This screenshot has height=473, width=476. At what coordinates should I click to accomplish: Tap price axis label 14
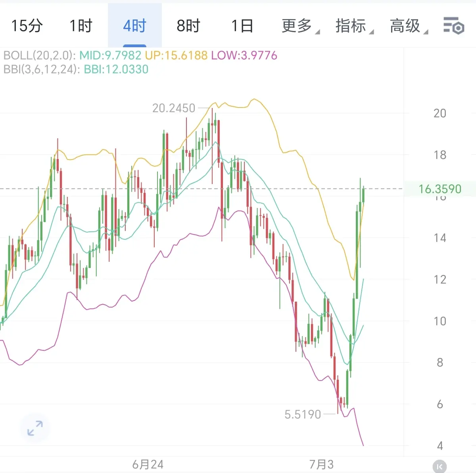pyautogui.click(x=440, y=238)
